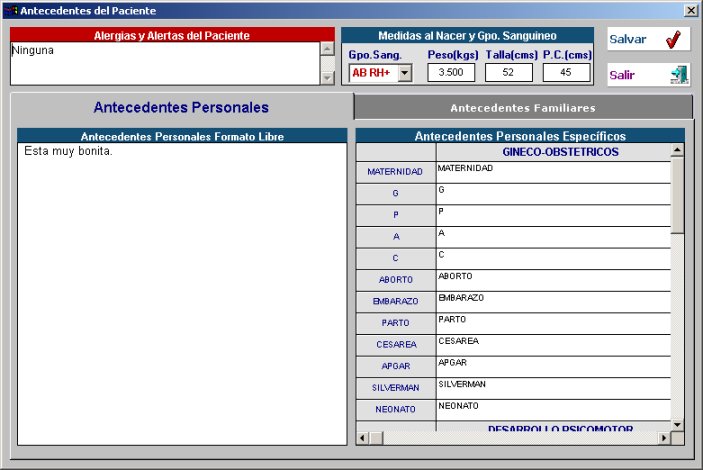Screen dimensions: 703x470
Task: Switch to Antecedentes Personales tab
Action: point(181,107)
